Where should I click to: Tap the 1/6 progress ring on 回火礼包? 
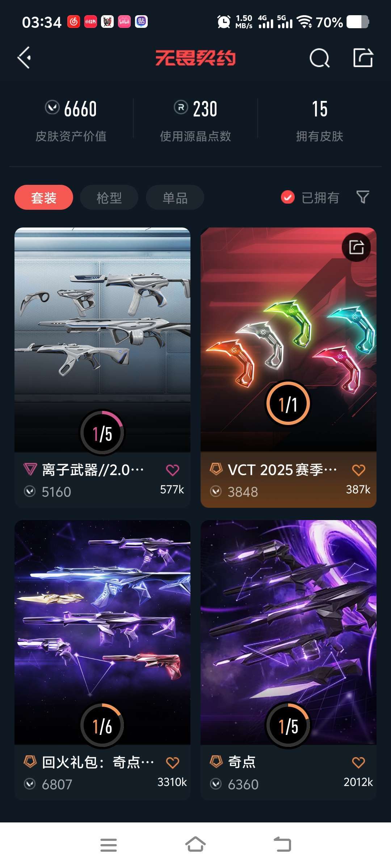[x=102, y=726]
